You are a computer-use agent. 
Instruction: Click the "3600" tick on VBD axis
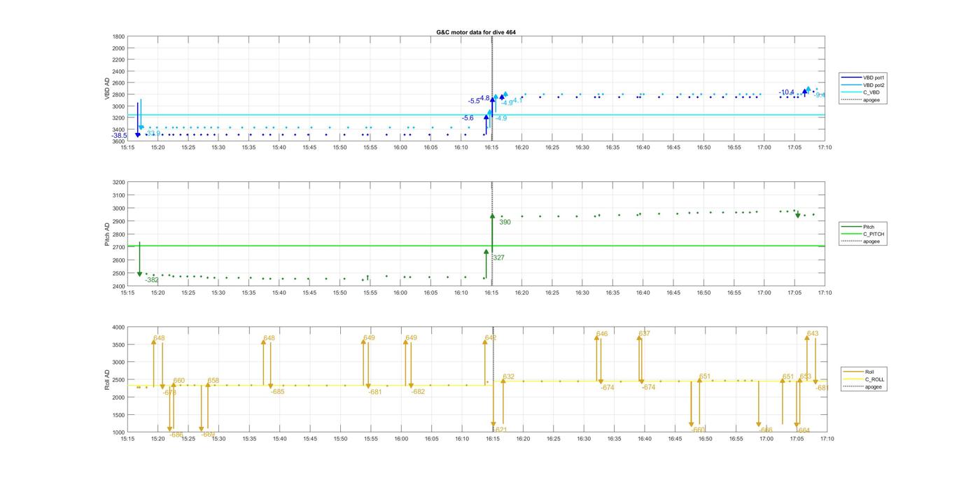118,141
